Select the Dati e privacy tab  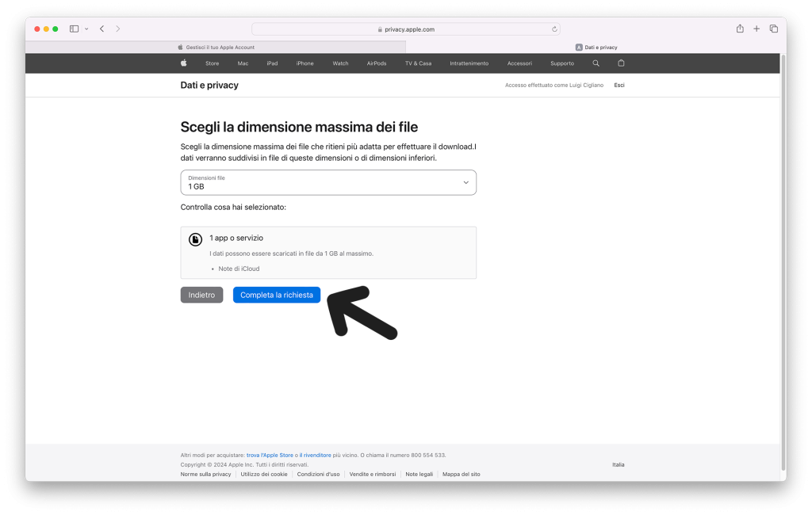[x=596, y=47]
